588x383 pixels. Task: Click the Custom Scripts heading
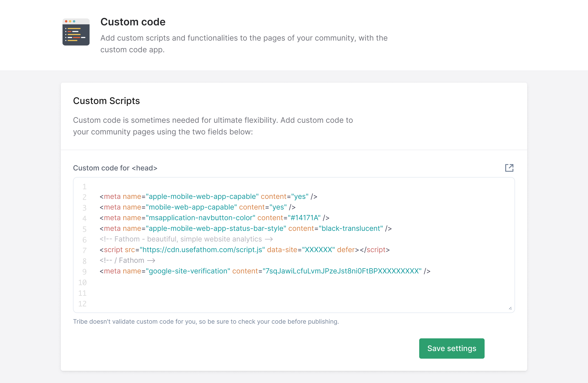coord(106,101)
